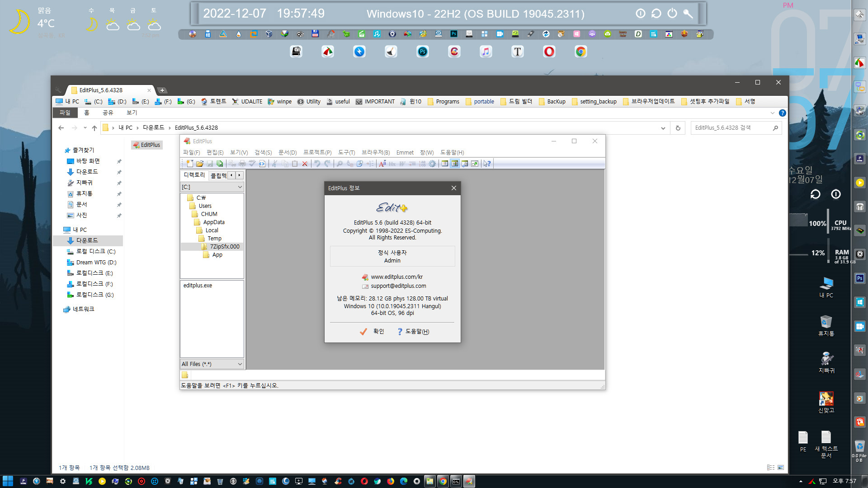Click the wrench icon in top info bar
Viewport: 868px width, 488px height.
pos(688,14)
